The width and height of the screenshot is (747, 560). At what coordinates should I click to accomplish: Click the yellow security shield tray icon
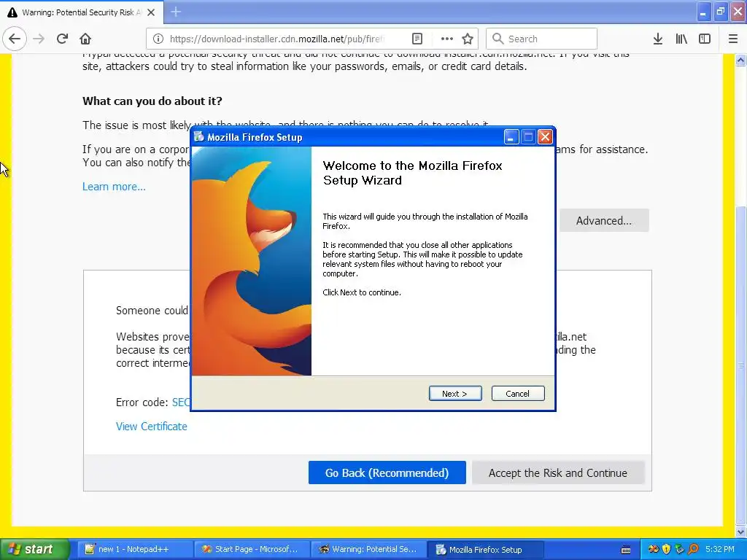click(667, 549)
